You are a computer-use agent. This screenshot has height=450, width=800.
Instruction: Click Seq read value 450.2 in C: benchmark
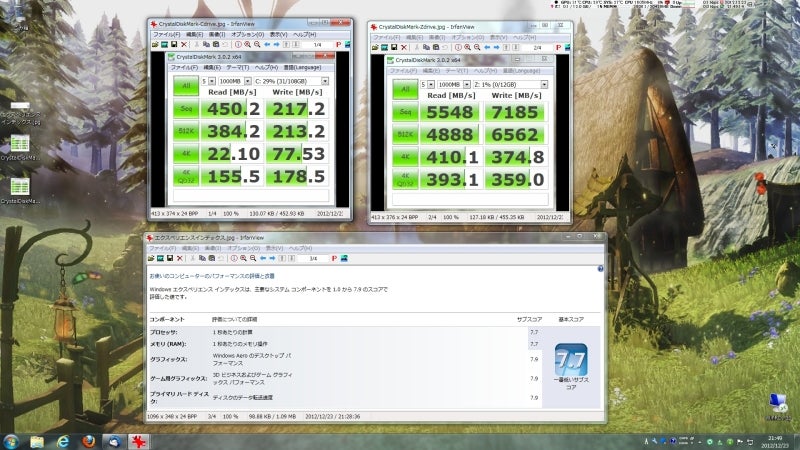[233, 109]
